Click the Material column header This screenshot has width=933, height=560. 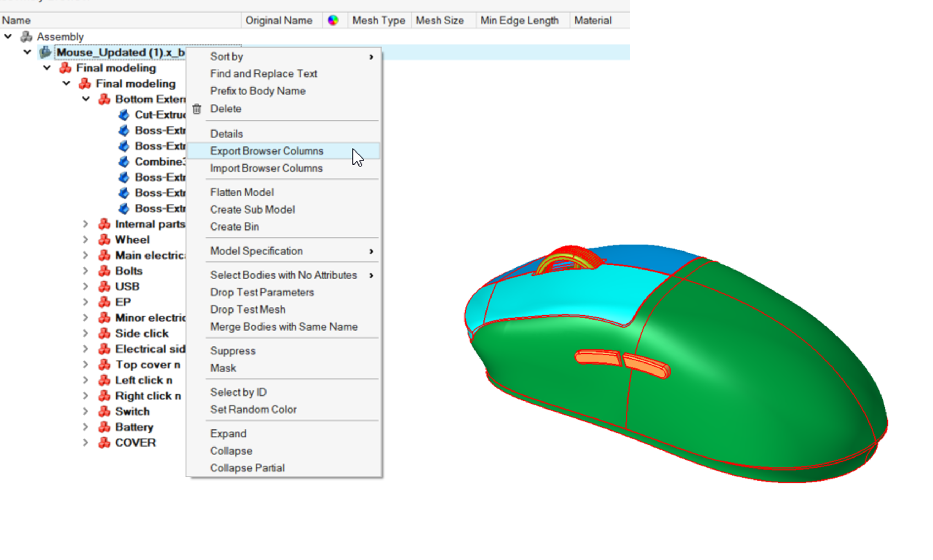(x=592, y=20)
